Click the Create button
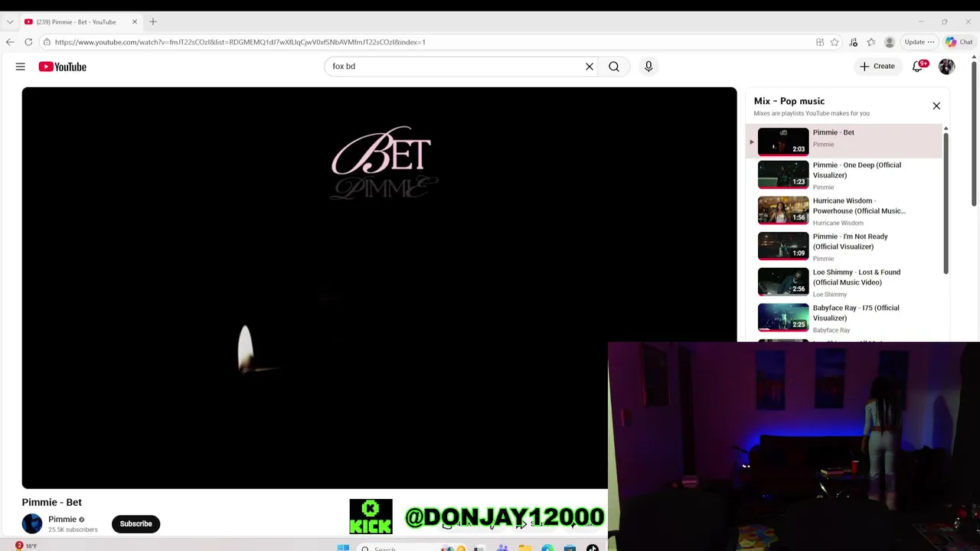The image size is (980, 551). click(x=877, y=67)
